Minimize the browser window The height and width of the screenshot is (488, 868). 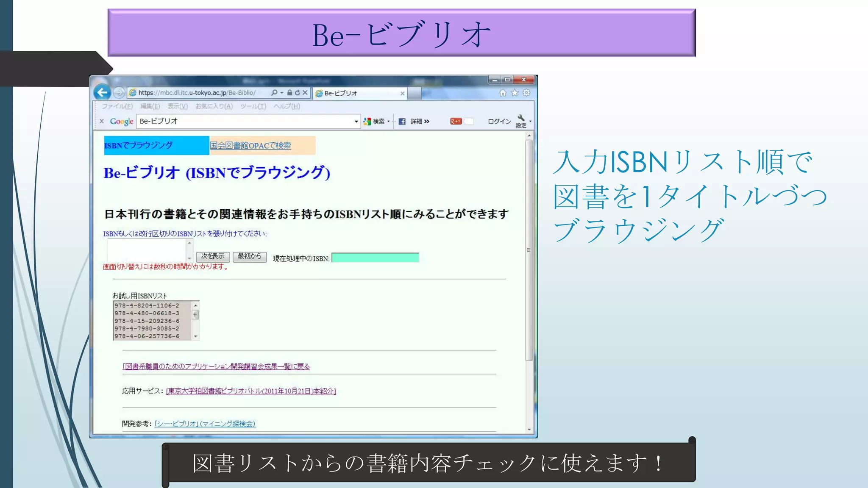pyautogui.click(x=495, y=80)
